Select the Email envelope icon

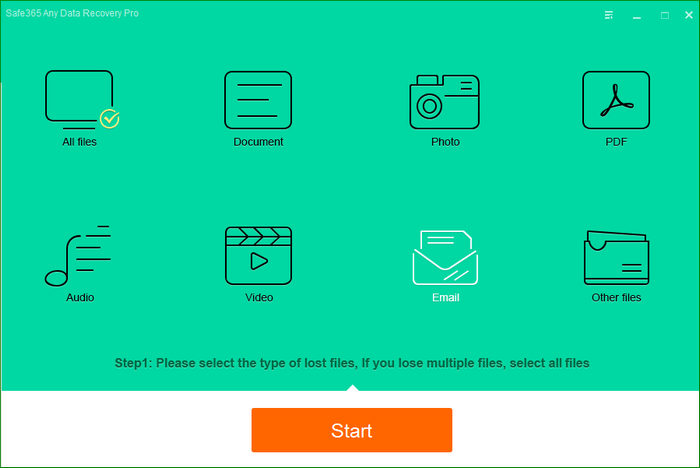[x=445, y=256]
